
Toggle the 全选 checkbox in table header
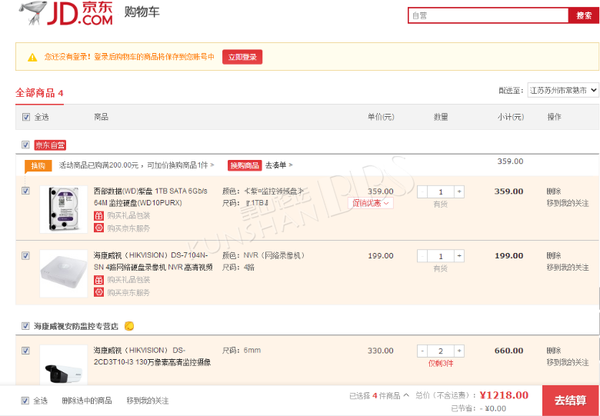pos(26,117)
